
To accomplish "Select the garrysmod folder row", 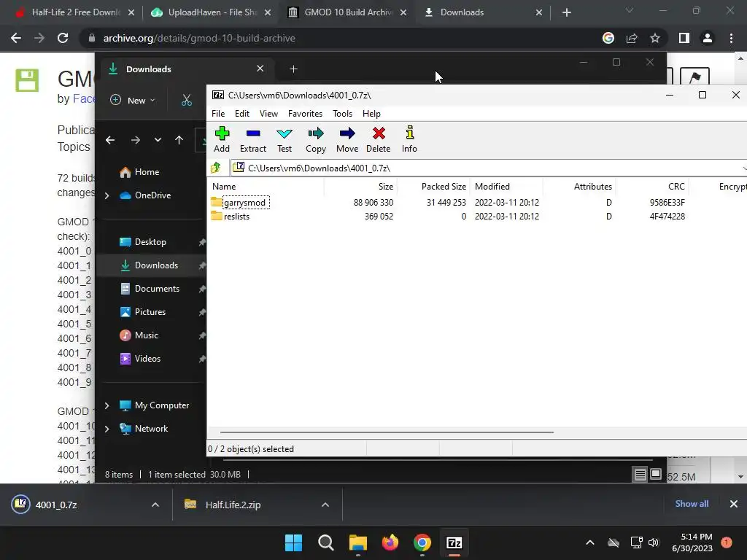I will coord(476,203).
